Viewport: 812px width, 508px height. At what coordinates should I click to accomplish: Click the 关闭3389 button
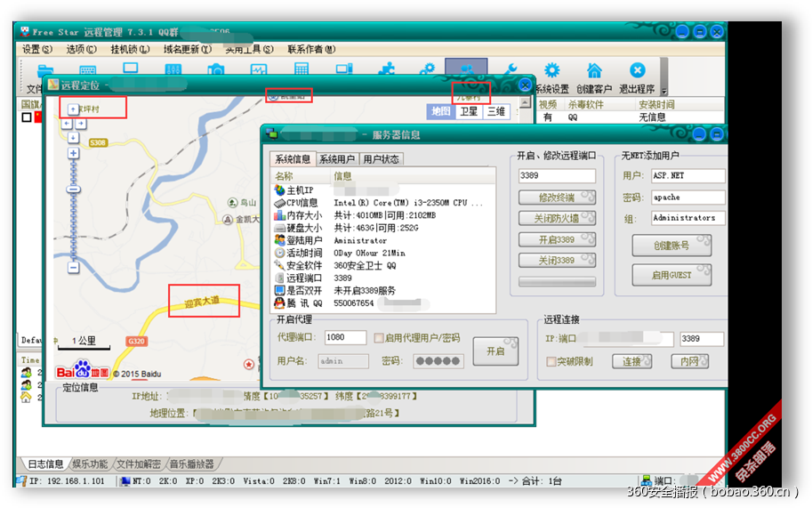click(x=557, y=260)
